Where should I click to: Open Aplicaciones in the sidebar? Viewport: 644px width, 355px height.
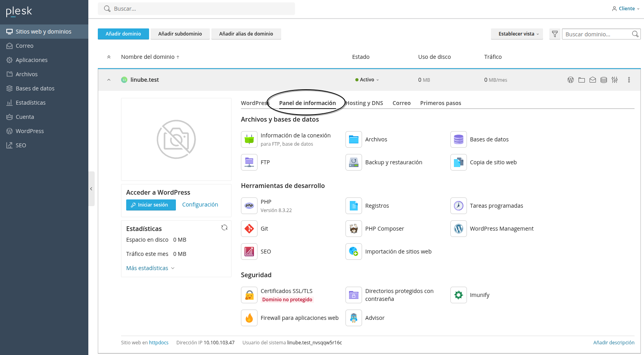coord(44,60)
